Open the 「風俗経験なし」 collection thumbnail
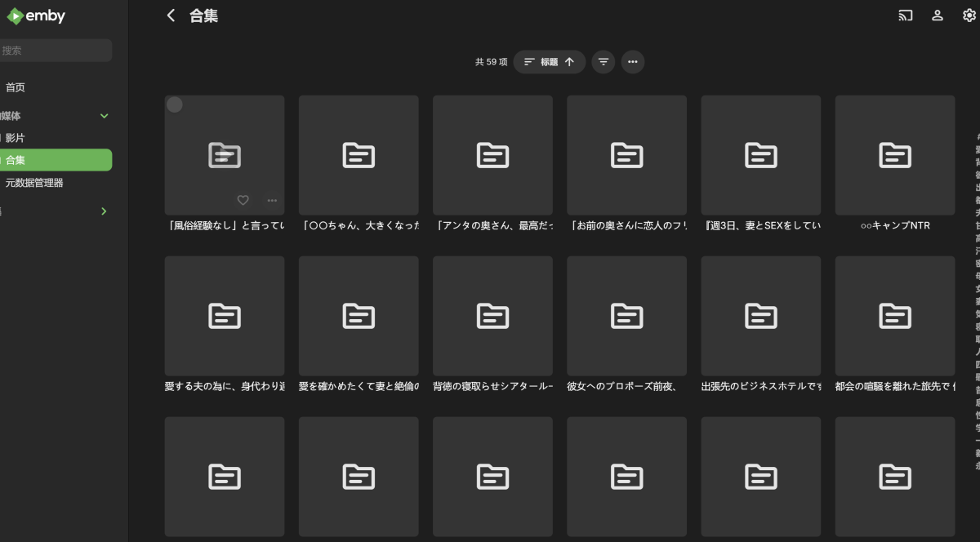This screenshot has width=980, height=542. (225, 155)
